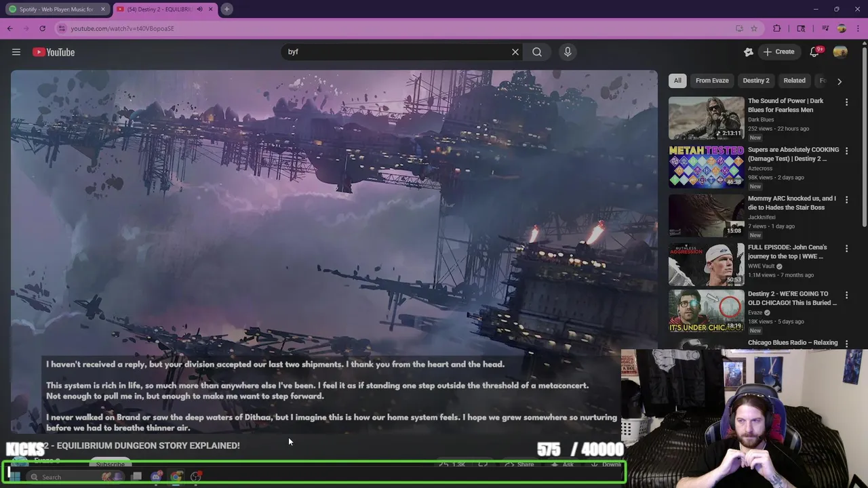Open the Chrome profile avatar
The width and height of the screenshot is (868, 488).
coord(842,28)
